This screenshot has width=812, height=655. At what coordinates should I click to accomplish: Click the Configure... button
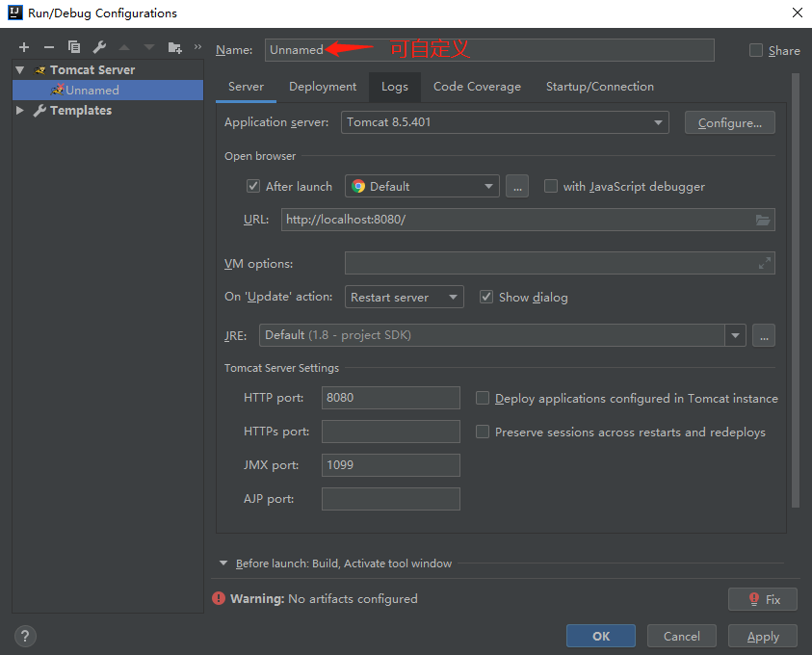[x=730, y=122]
